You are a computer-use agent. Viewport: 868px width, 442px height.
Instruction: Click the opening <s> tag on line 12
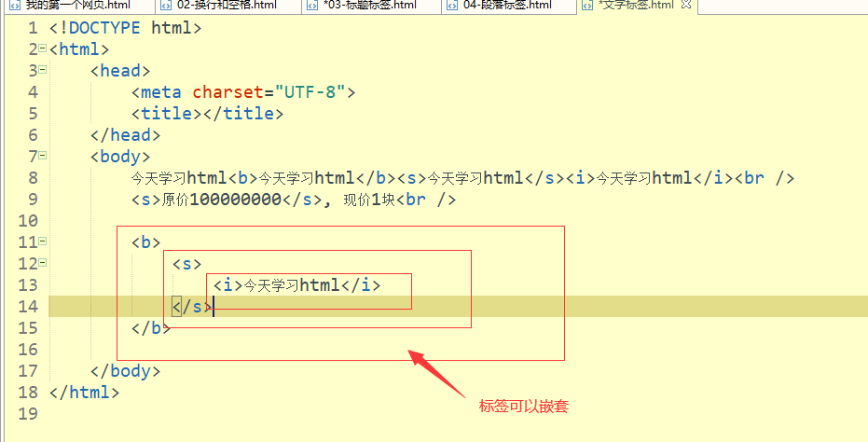tap(186, 264)
